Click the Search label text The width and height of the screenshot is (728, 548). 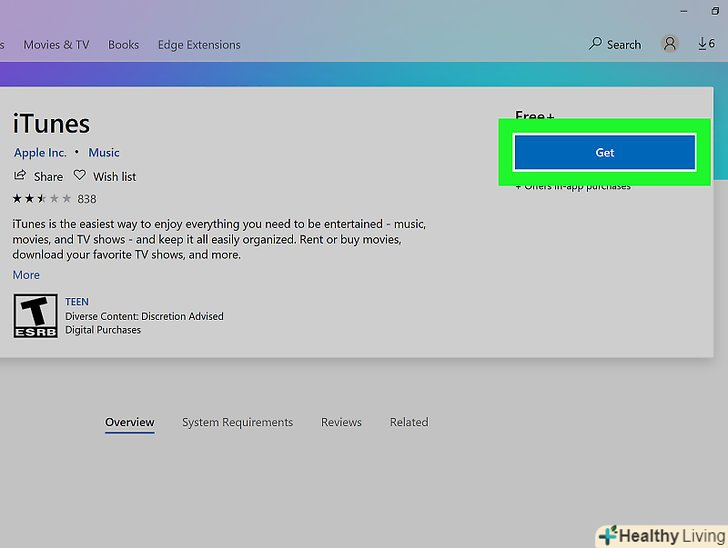pyautogui.click(x=624, y=45)
